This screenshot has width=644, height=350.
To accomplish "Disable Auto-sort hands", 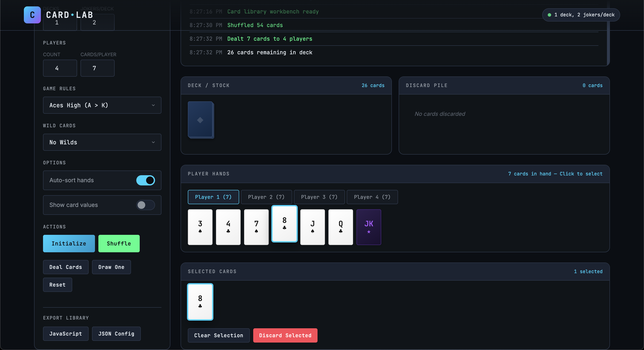I will click(x=146, y=180).
